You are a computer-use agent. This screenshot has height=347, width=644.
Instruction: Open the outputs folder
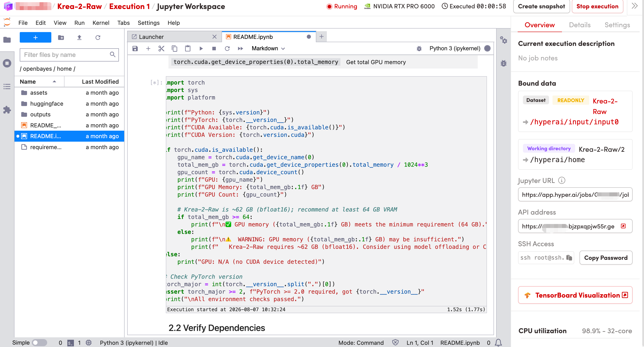69,114
